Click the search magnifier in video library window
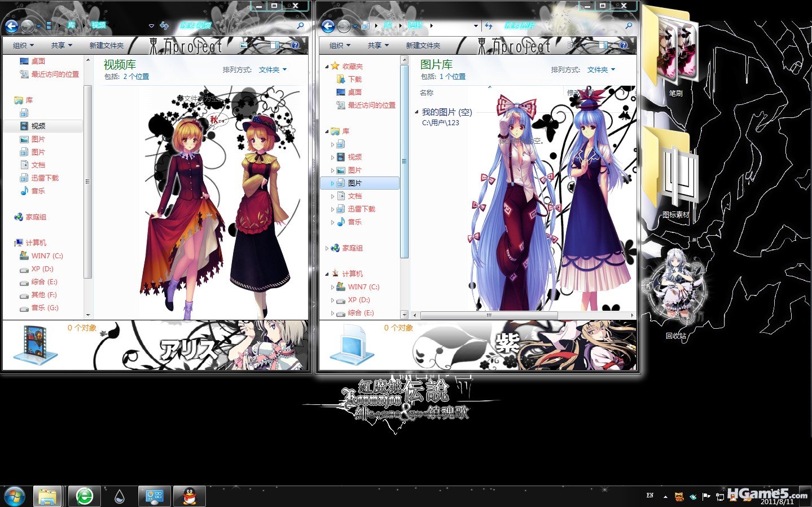The image size is (812, 507). coord(300,26)
